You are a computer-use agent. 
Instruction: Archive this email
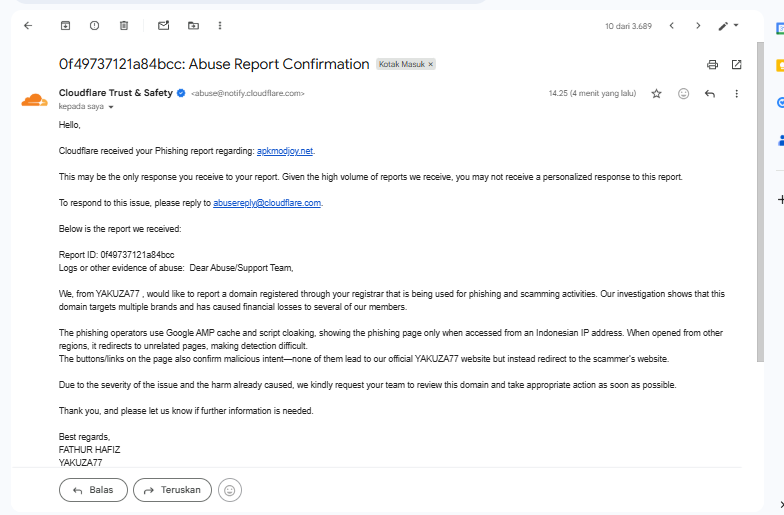pos(66,26)
